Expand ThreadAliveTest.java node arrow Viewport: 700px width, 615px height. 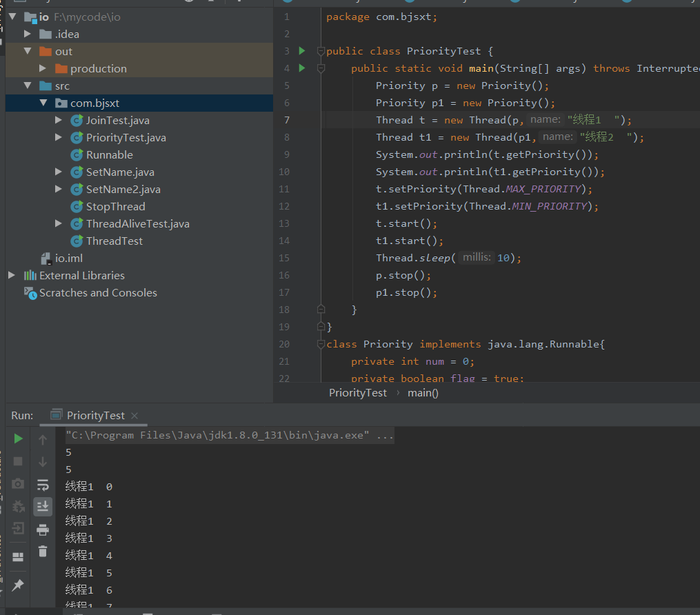[59, 223]
